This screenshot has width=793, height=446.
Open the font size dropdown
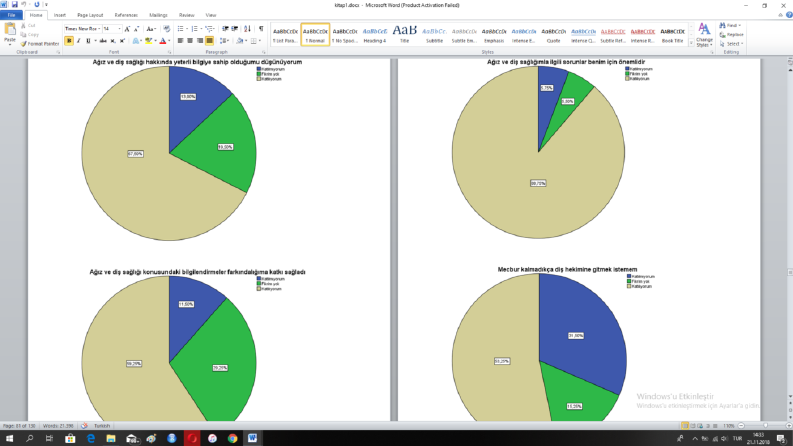tap(119, 29)
